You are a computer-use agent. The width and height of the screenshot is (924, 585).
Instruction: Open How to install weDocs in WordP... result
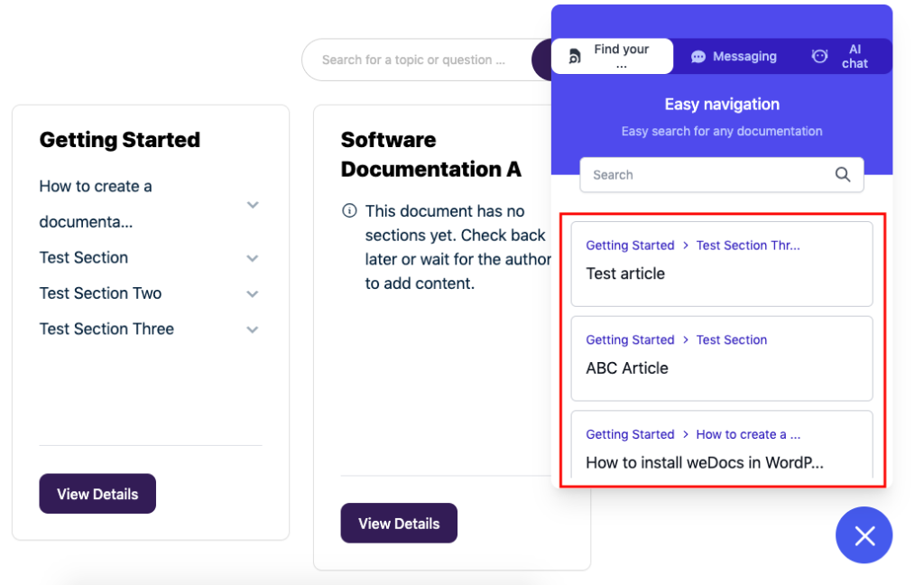pyautogui.click(x=722, y=445)
